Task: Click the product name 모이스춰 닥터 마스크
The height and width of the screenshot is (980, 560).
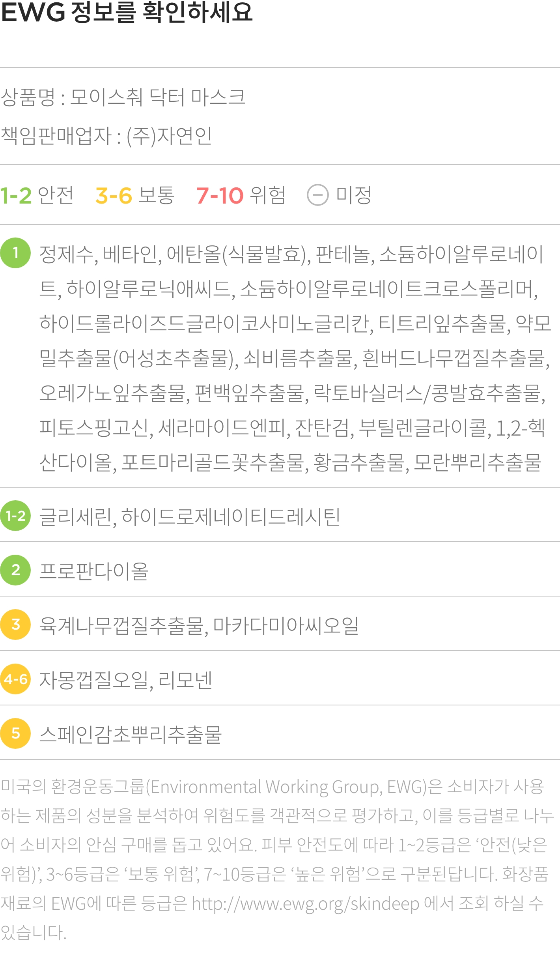Action: [158, 97]
